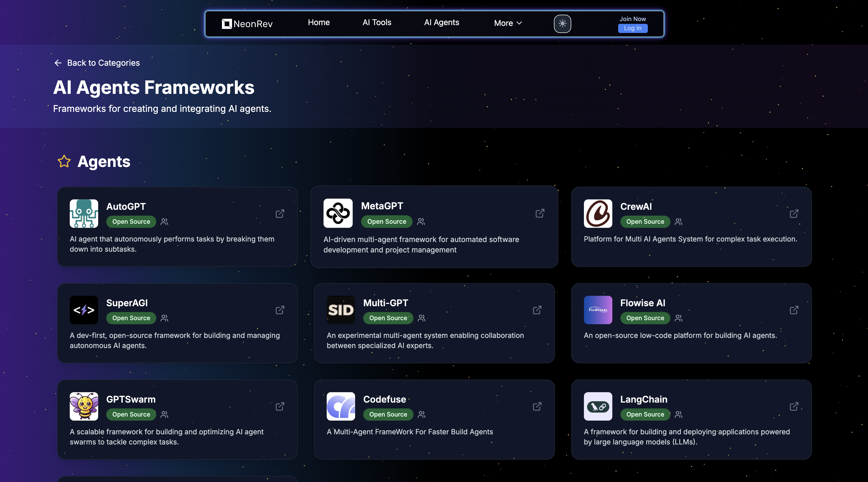Click the Log In button
Viewport: 868px width, 482px height.
[x=632, y=28]
